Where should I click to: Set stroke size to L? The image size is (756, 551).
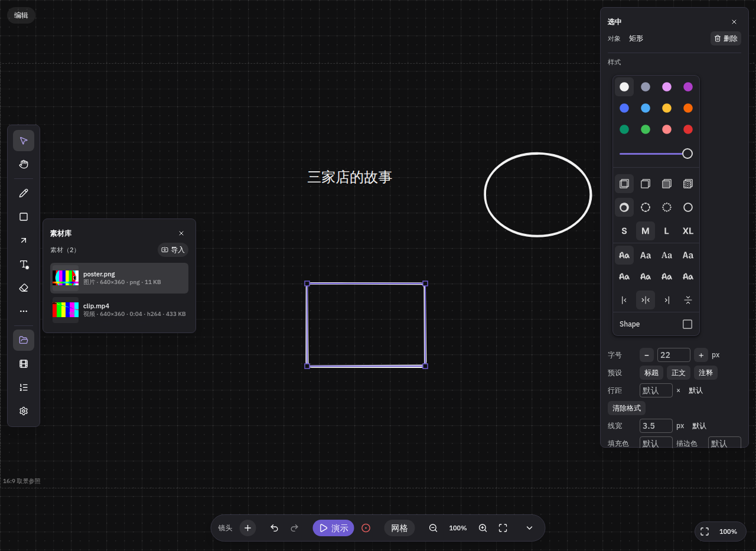coord(667,231)
